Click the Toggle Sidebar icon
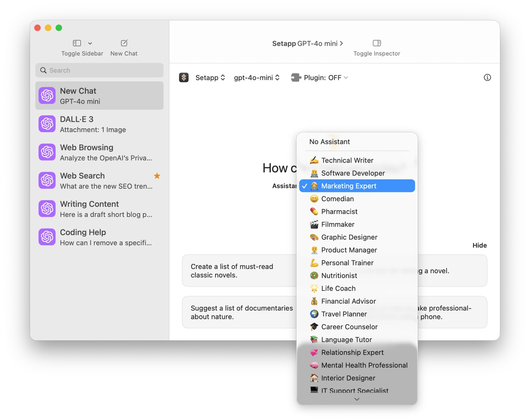530x420 pixels. point(77,43)
